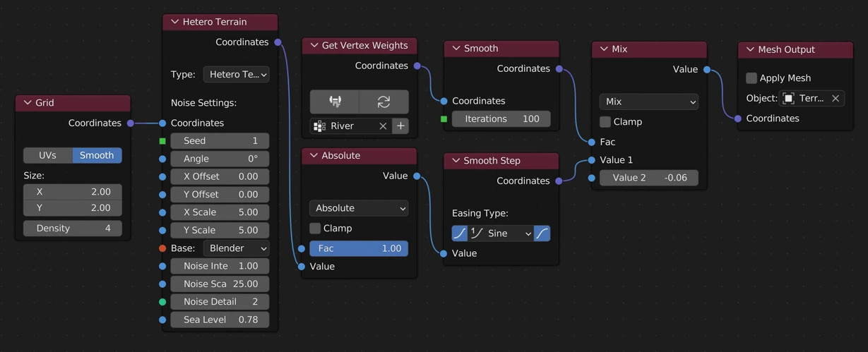Switch Grid mode to UVs

click(47, 155)
